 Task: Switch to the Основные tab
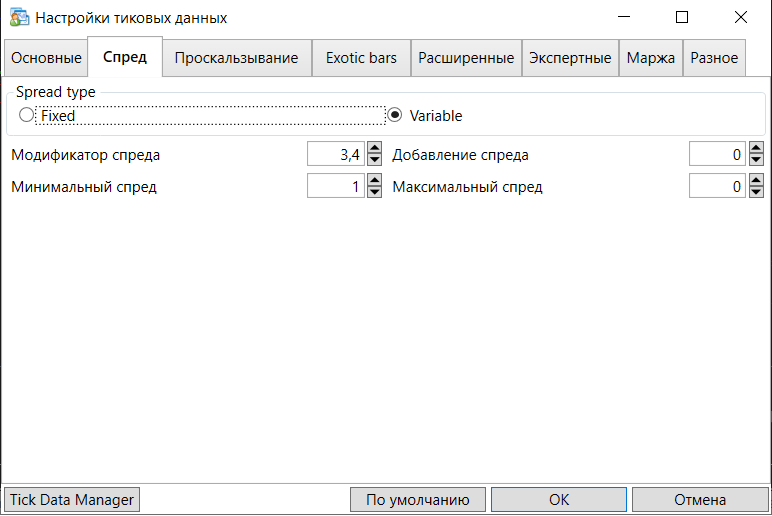pyautogui.click(x=46, y=58)
